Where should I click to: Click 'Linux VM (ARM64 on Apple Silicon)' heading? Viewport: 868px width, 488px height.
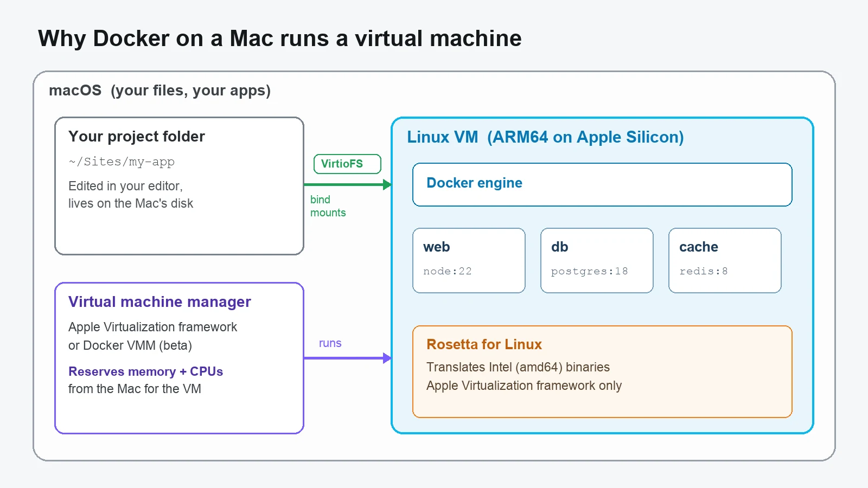[545, 137]
